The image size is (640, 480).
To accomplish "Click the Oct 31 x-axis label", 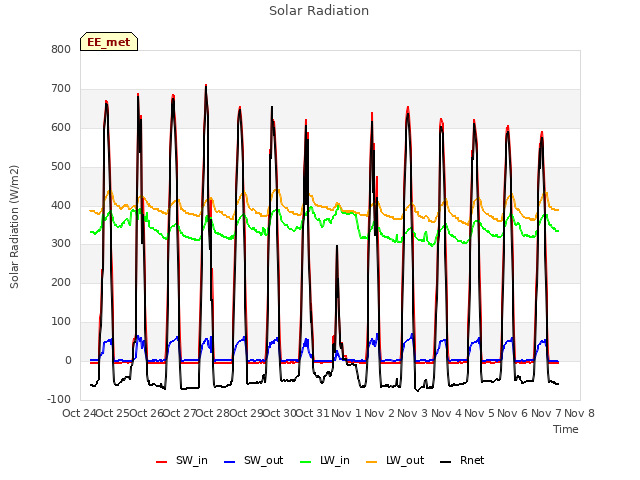I will [x=312, y=413].
